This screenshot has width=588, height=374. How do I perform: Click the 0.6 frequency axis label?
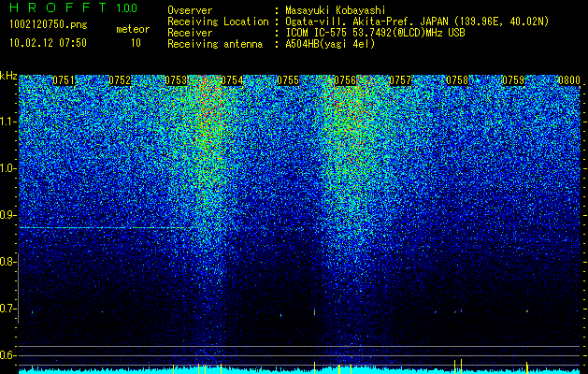point(7,355)
